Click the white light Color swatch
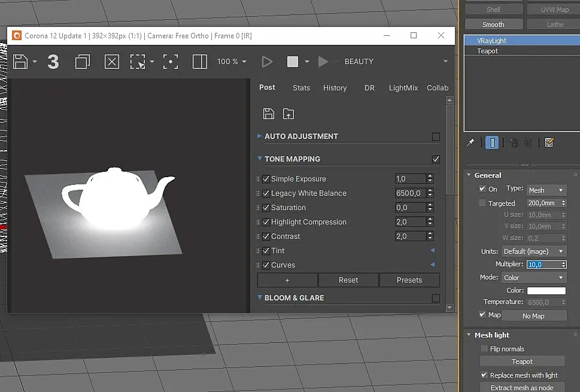Screen dimensions: 580x392 click(x=546, y=291)
